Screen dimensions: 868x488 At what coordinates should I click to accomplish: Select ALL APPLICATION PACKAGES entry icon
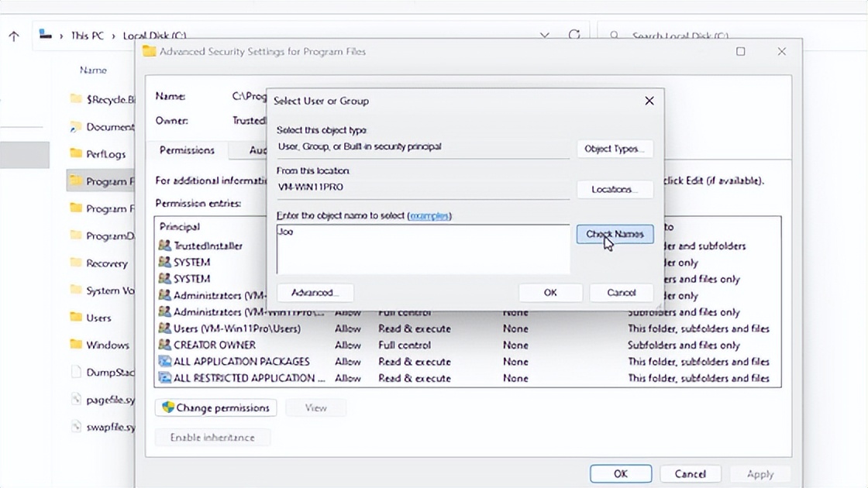pos(164,361)
